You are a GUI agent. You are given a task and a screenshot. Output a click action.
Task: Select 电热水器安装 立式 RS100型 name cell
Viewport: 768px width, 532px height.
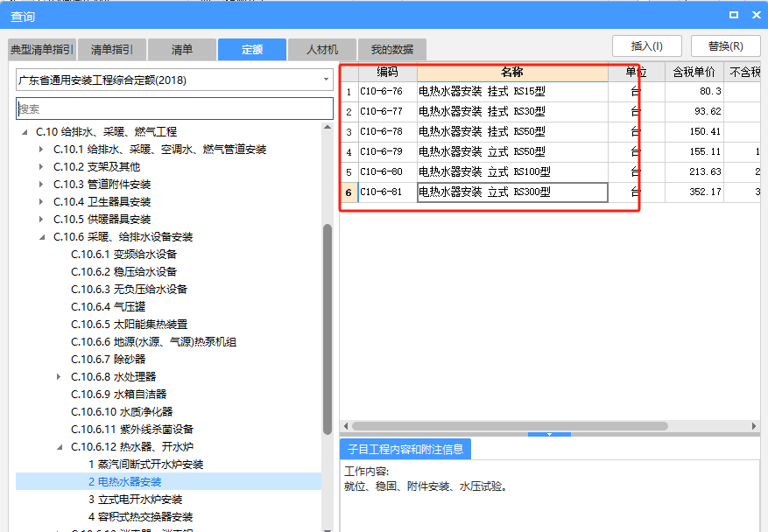[512, 171]
